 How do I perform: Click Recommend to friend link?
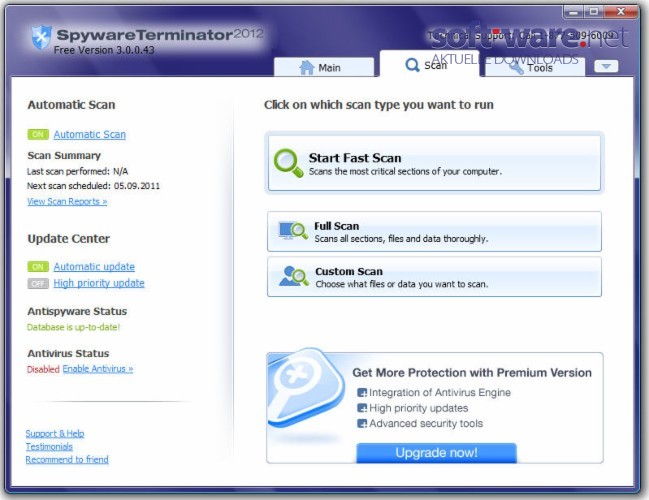coord(67,459)
